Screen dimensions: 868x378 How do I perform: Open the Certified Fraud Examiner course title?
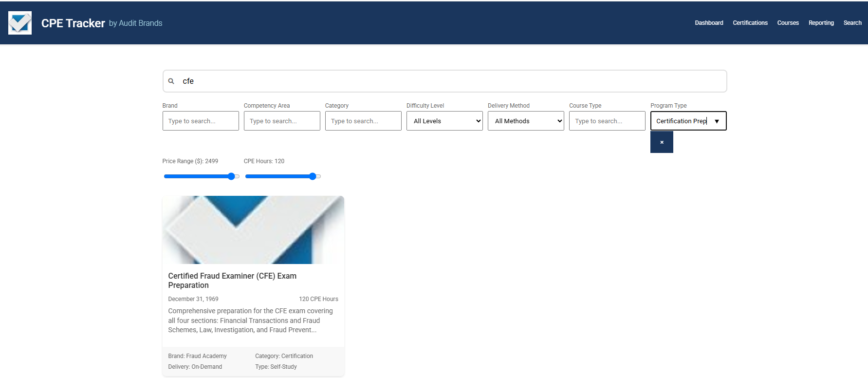232,281
